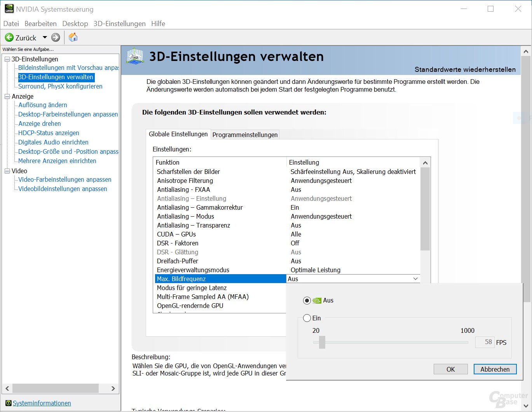
Task: Select Digitales Audio einrichten
Action: pos(53,142)
